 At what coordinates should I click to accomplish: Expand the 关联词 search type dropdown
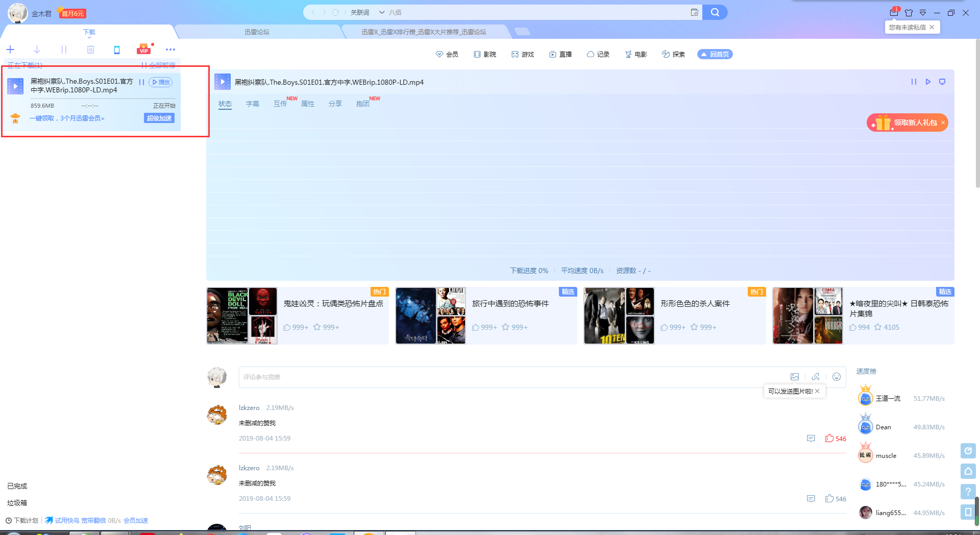[x=381, y=12]
